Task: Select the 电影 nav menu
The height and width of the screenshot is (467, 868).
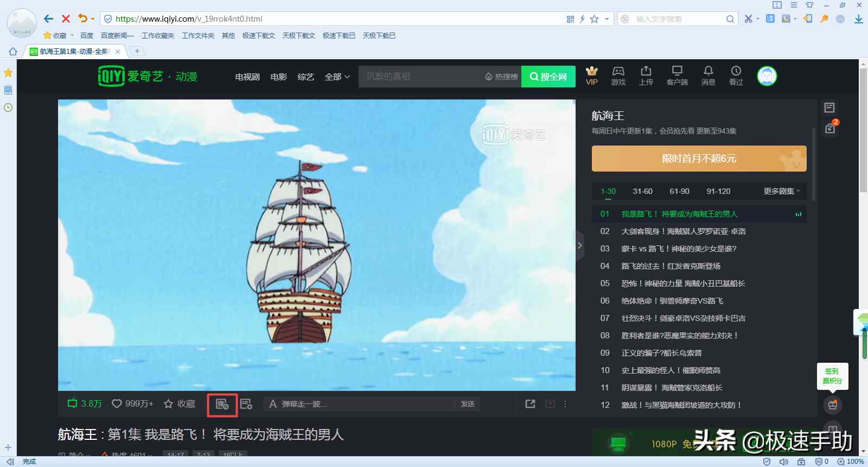Action: tap(279, 77)
